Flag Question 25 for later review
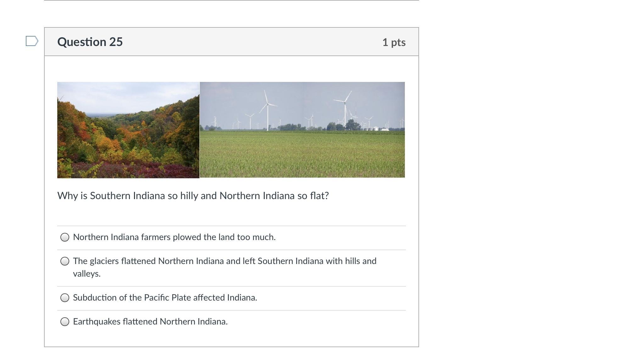 tap(32, 41)
